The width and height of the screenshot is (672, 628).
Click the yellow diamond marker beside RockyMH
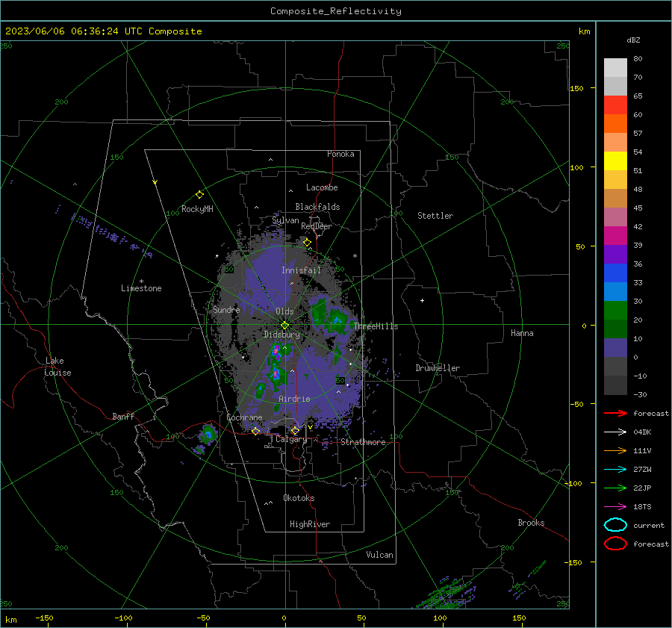click(x=199, y=195)
